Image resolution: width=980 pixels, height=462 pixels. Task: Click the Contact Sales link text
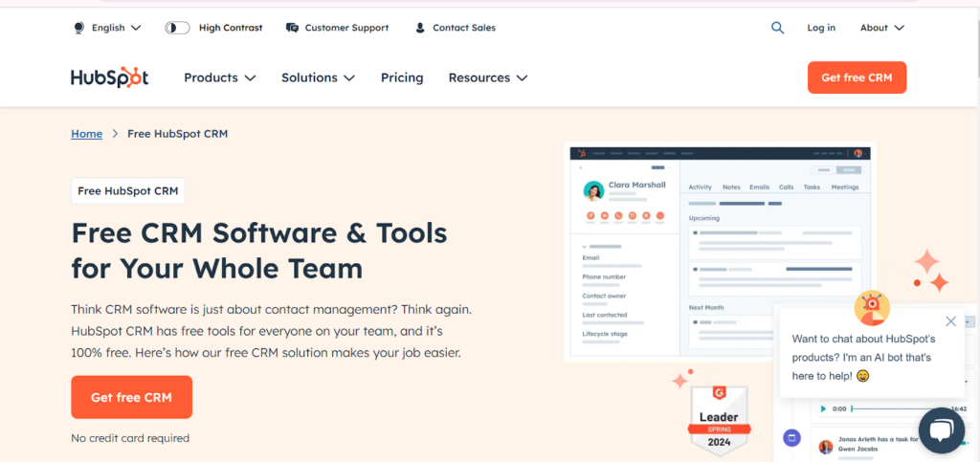click(464, 28)
